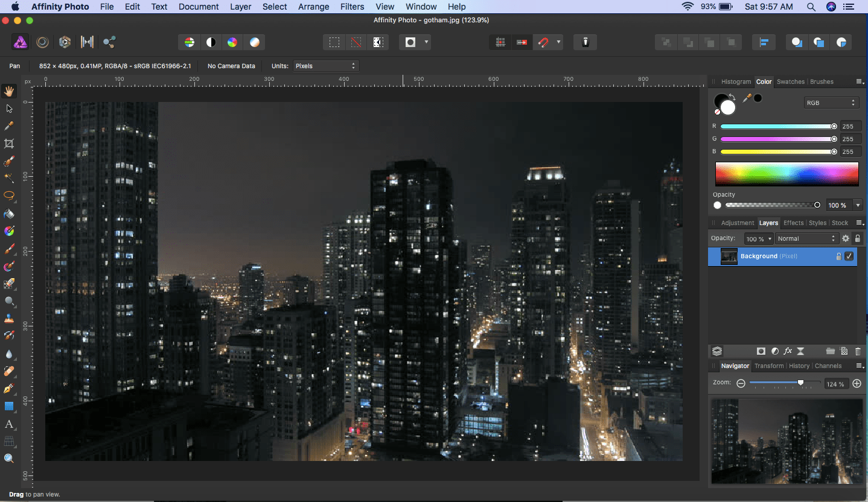This screenshot has height=502, width=868.
Task: Click the color spectrum bar
Action: tap(787, 174)
